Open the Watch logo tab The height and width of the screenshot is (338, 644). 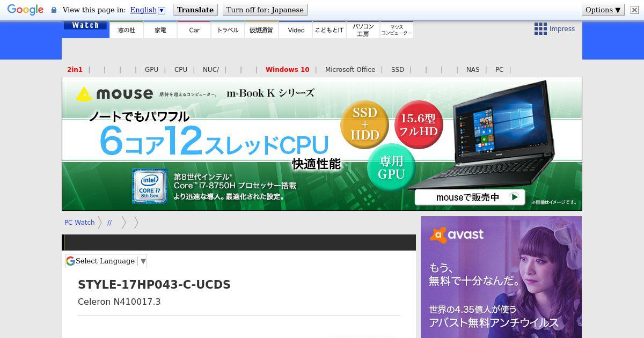tap(85, 25)
